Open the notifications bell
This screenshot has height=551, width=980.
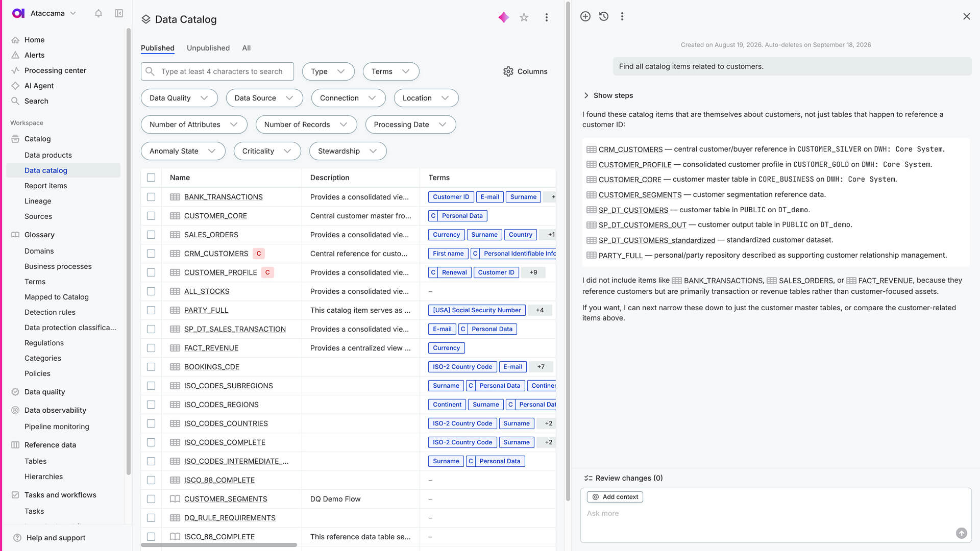(99, 13)
